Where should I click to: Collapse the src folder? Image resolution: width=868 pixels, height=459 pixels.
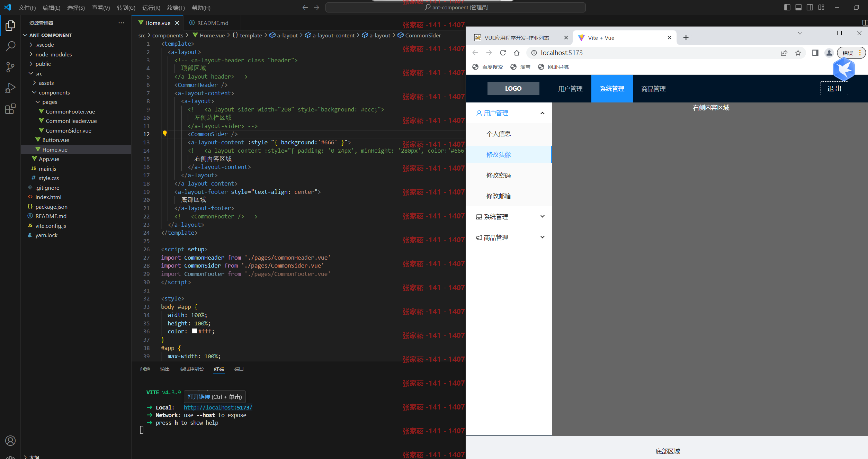click(31, 73)
